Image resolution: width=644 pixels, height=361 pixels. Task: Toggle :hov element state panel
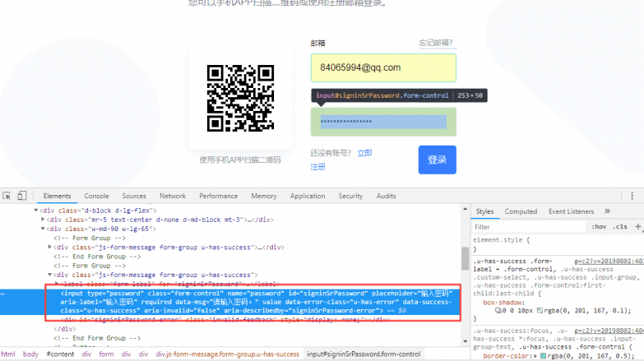click(x=599, y=227)
